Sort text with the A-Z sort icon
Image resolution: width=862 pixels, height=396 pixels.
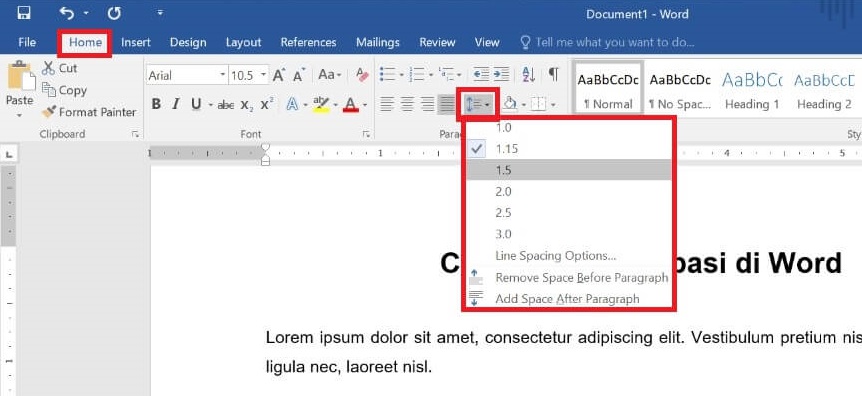tap(528, 74)
